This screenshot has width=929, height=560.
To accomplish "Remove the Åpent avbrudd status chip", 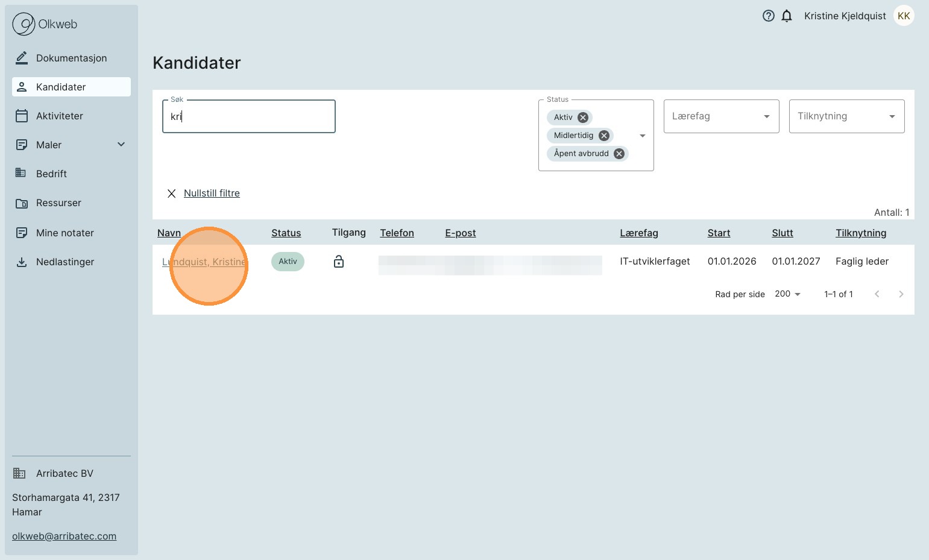I will click(619, 154).
